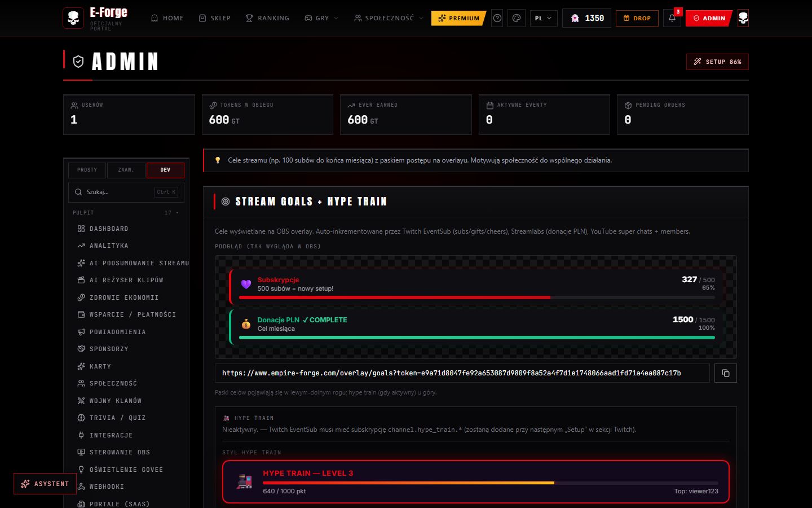Click the search magnifier icon

coord(78,192)
